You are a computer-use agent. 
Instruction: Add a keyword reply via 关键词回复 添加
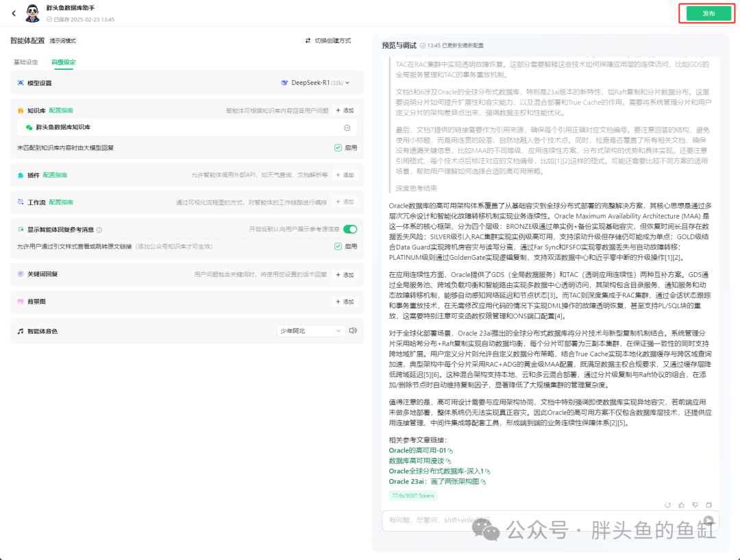[345, 275]
